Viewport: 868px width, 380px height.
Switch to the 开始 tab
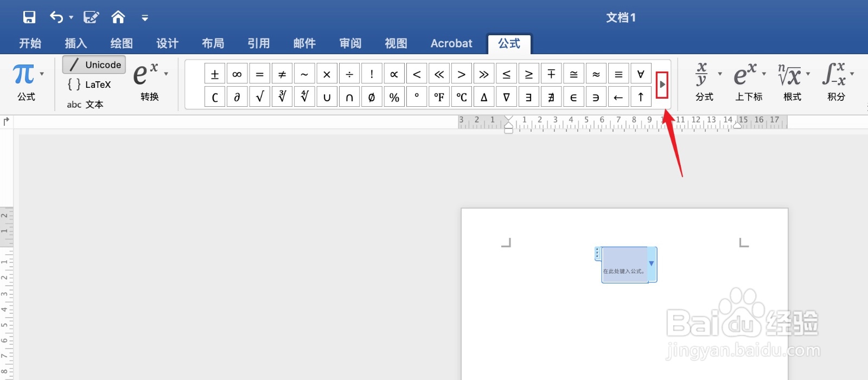(30, 43)
